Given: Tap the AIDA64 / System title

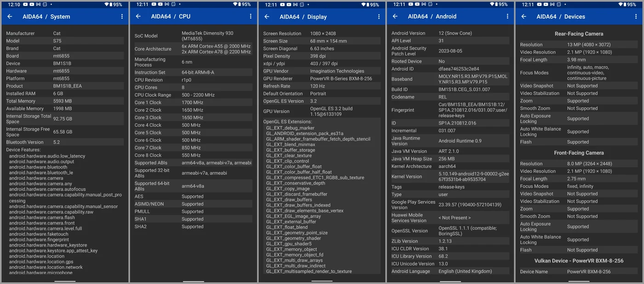Looking at the screenshot, I should tap(46, 17).
